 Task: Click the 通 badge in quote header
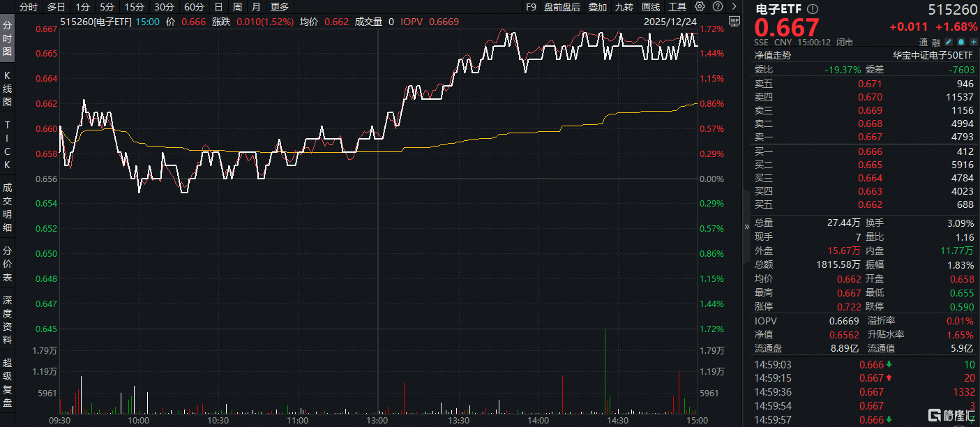(x=923, y=42)
